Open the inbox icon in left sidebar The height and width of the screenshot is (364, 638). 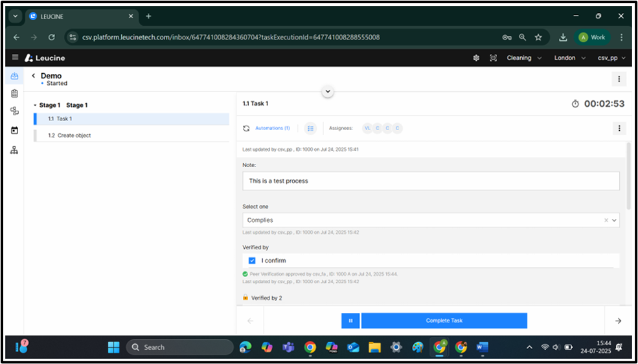(x=14, y=76)
